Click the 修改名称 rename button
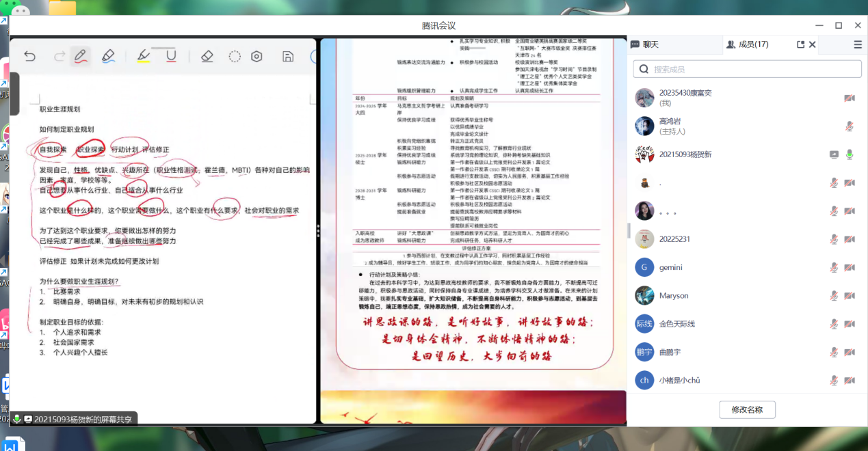Image resolution: width=868 pixels, height=451 pixels. tap(747, 410)
